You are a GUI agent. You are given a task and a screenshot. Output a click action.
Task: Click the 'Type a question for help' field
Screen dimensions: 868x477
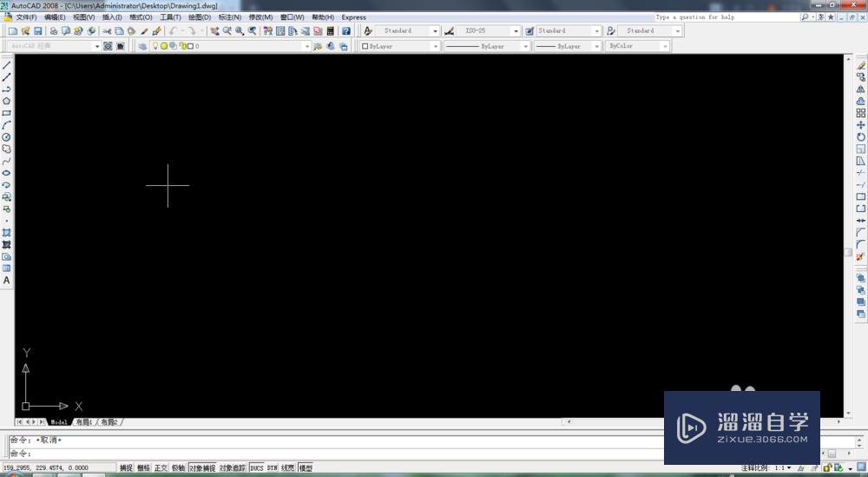(x=727, y=17)
